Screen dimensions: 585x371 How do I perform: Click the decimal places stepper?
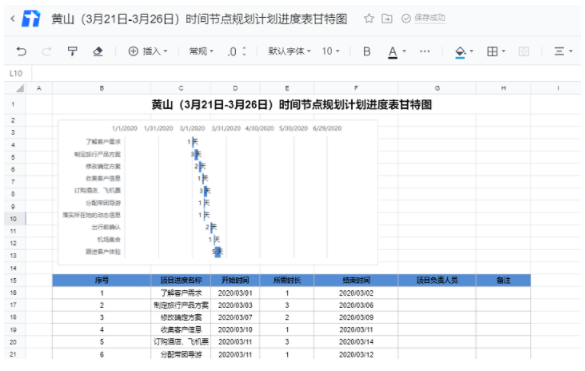point(237,51)
